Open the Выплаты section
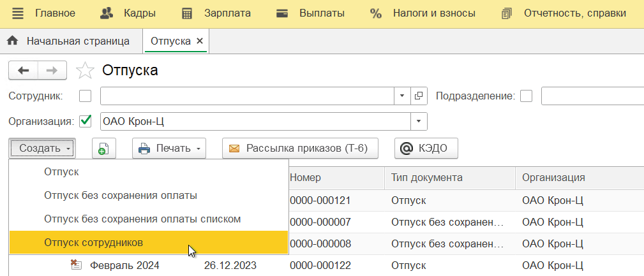The image size is (644, 276). (x=322, y=13)
